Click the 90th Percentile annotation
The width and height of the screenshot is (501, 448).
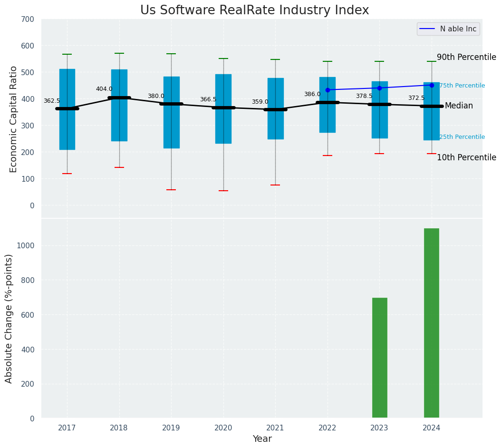click(x=466, y=57)
